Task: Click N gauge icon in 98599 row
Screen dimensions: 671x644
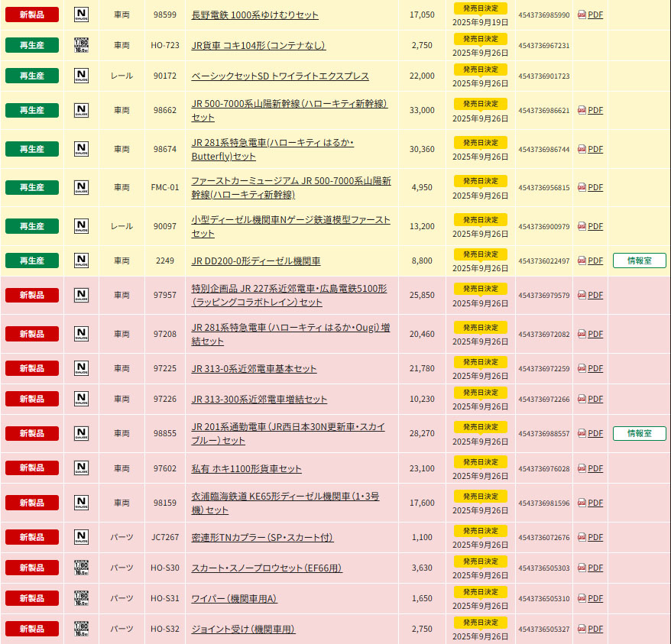Action: [x=81, y=15]
